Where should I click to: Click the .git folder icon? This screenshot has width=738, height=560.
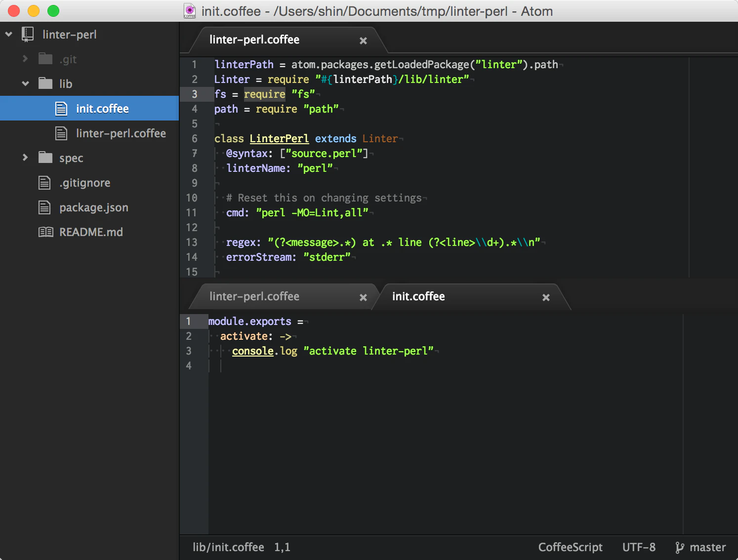point(45,59)
